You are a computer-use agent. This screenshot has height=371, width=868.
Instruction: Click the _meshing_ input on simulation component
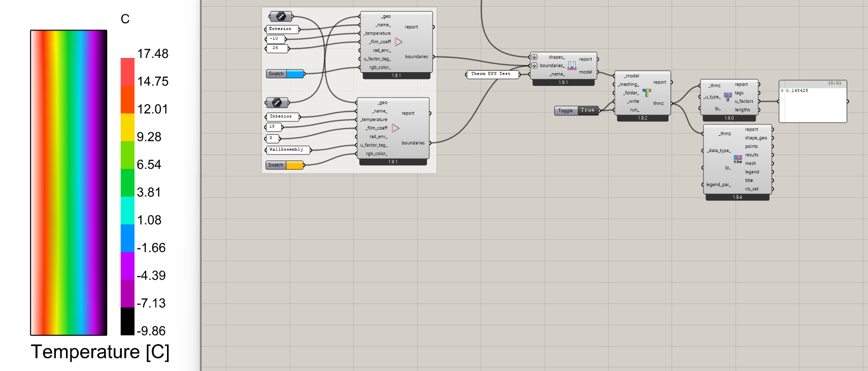tap(628, 84)
